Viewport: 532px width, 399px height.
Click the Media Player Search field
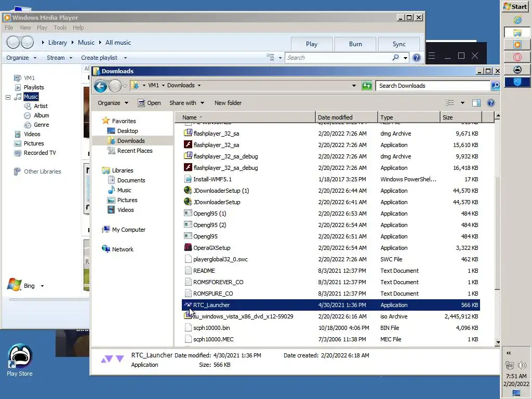click(339, 58)
